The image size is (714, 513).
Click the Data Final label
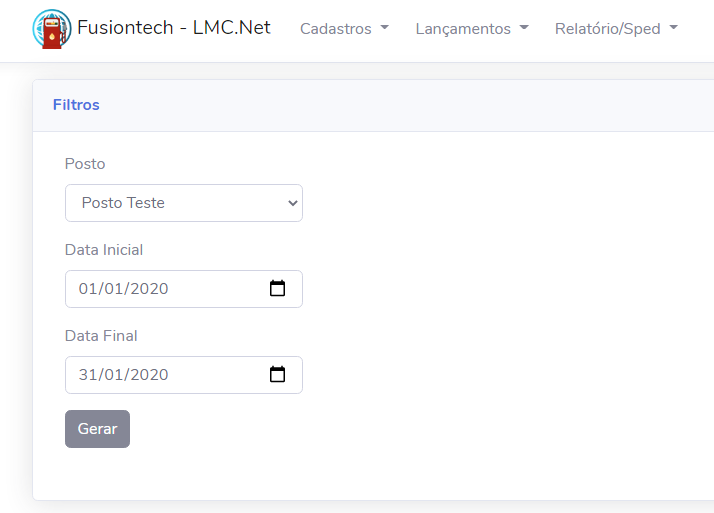click(101, 336)
